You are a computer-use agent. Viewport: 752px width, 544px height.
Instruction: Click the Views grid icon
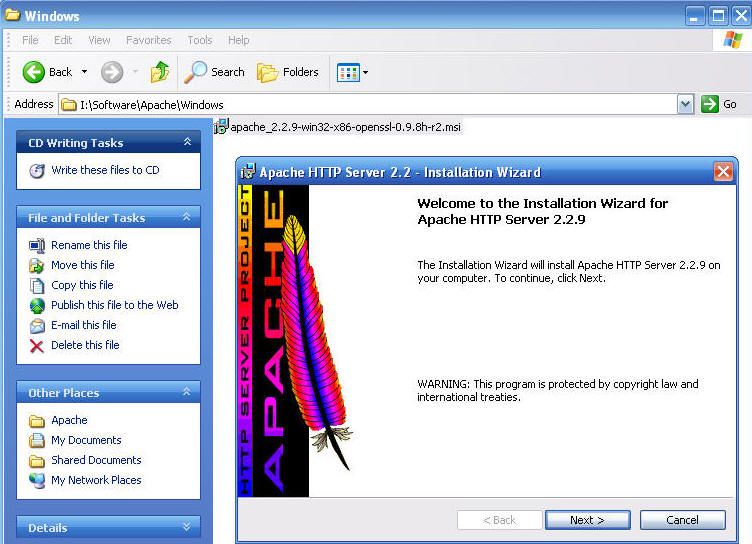point(348,72)
